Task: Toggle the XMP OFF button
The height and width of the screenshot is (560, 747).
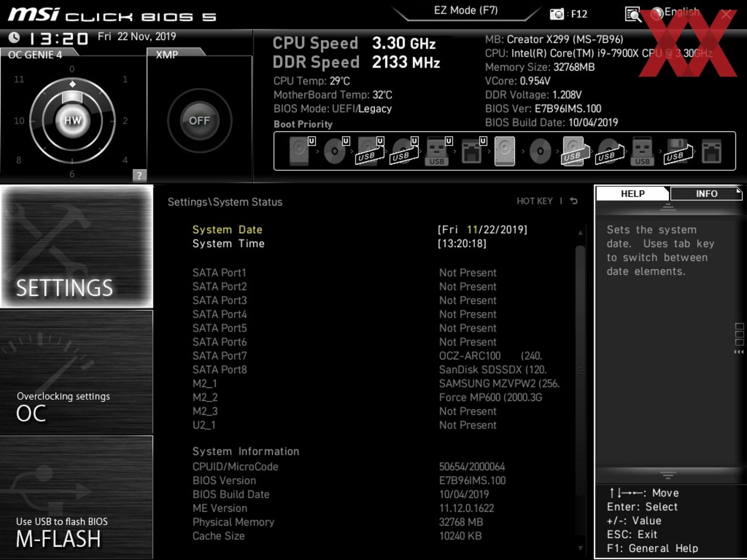Action: pos(199,120)
